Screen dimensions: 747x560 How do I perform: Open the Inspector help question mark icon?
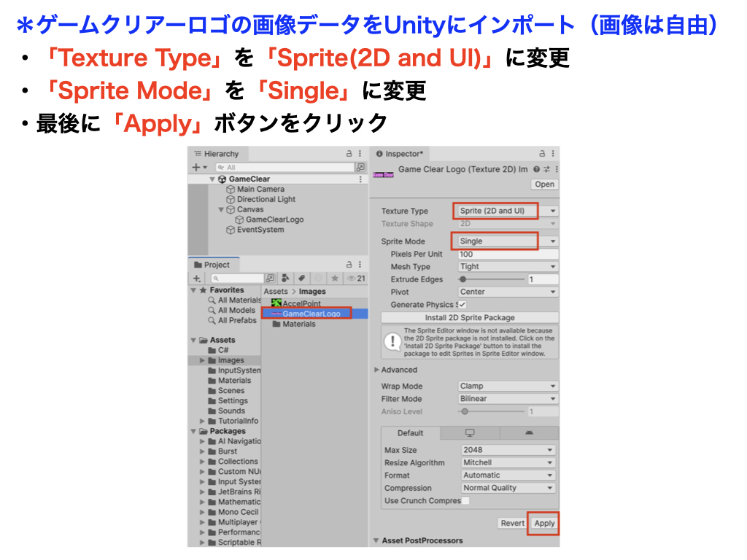[x=536, y=169]
